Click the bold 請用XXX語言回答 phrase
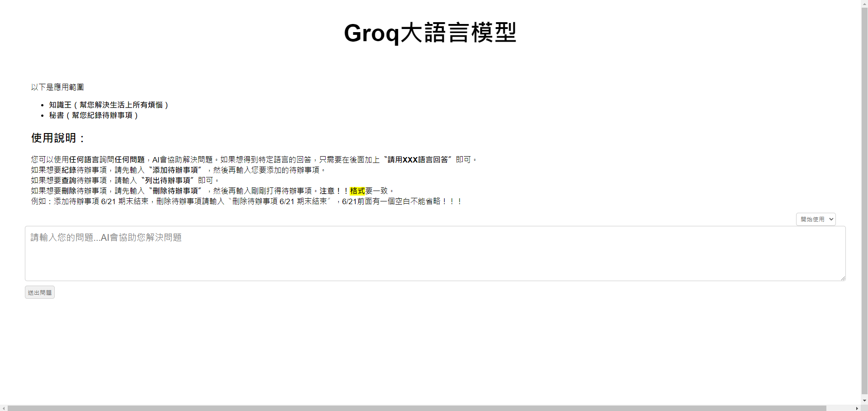Image resolution: width=868 pixels, height=411 pixels. (418, 159)
